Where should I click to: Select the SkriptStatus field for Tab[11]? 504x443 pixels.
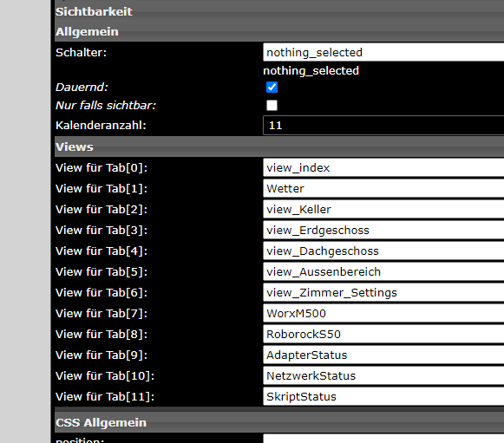[x=383, y=396]
